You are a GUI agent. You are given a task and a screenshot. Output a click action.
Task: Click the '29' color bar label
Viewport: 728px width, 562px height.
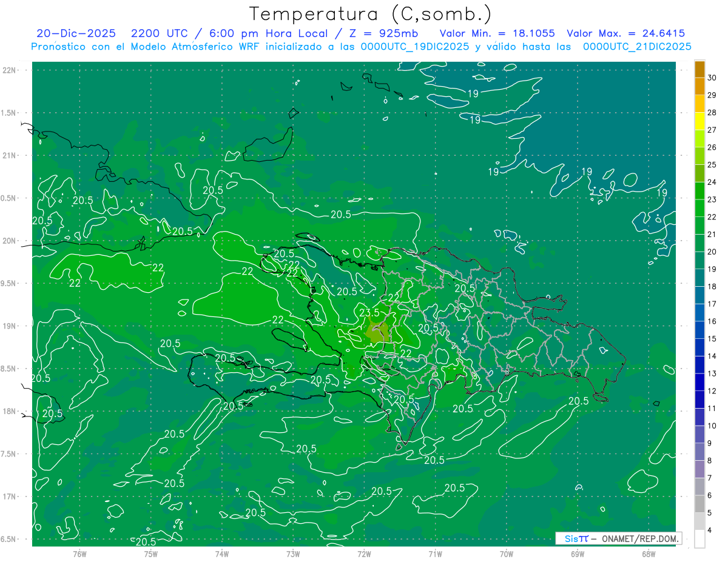point(712,95)
